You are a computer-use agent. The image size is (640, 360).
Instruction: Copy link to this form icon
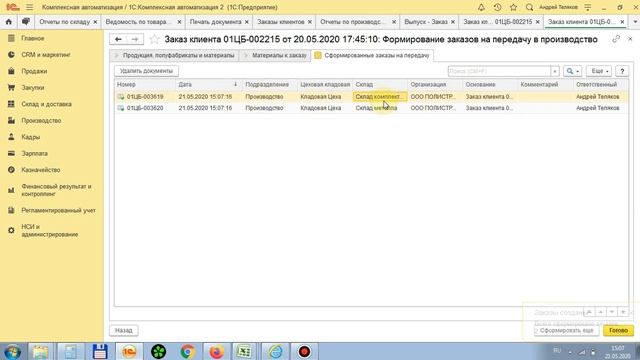[616, 39]
